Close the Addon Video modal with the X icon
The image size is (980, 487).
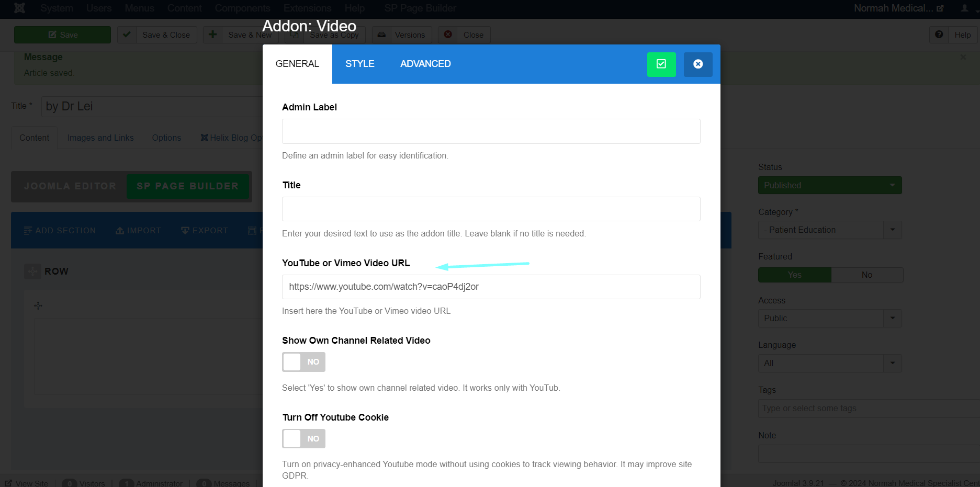pos(698,64)
